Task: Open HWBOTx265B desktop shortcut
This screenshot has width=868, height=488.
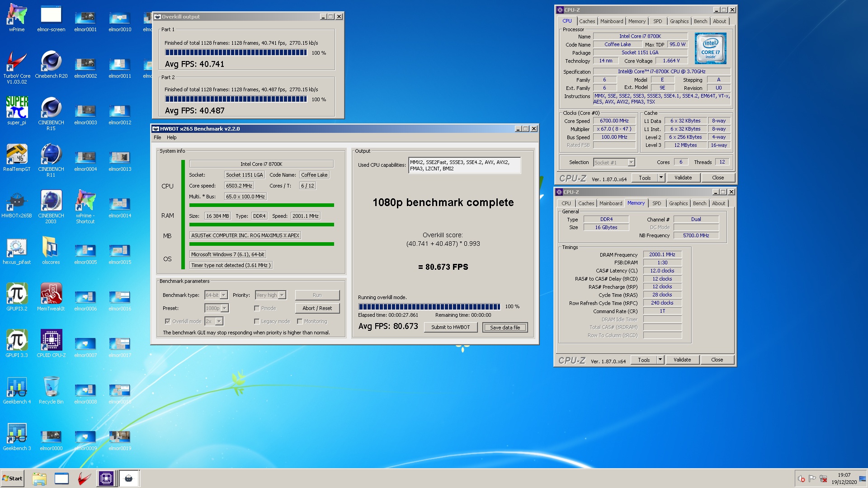Action: (17, 204)
